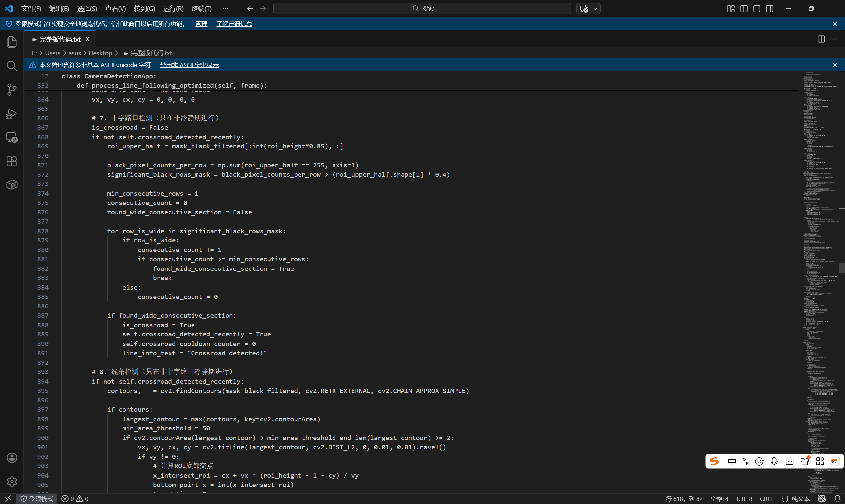845x504 pixels.
Task: Open the overflow menu ellipsis in menu bar
Action: click(x=225, y=9)
